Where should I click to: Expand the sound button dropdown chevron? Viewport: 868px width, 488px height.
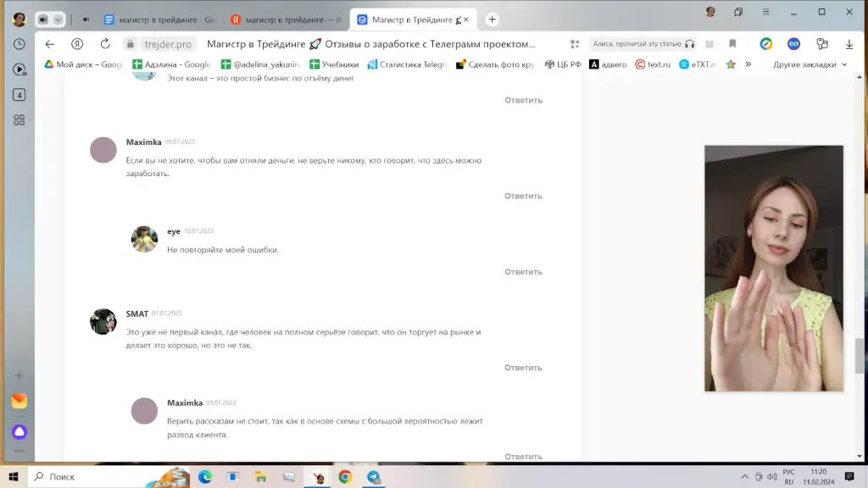tap(58, 19)
